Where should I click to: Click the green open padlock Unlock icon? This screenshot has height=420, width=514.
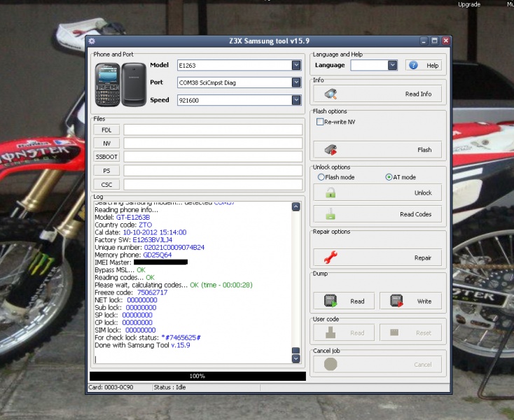click(331, 192)
